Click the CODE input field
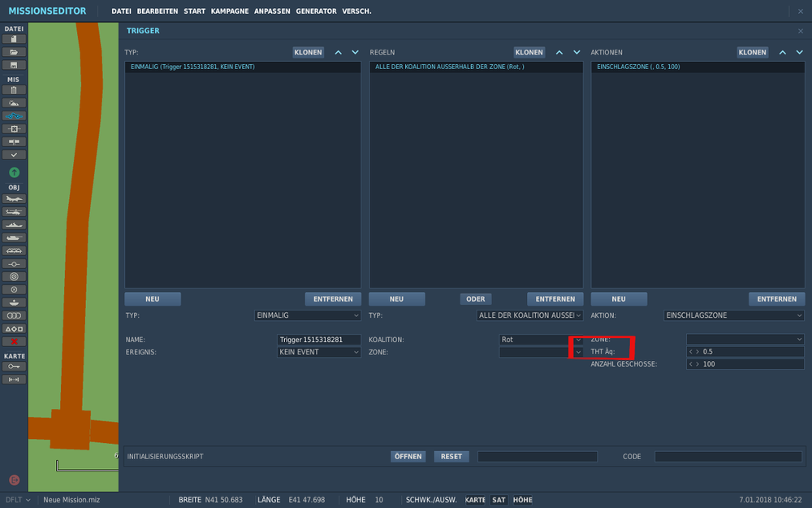Image resolution: width=812 pixels, height=508 pixels. (728, 457)
